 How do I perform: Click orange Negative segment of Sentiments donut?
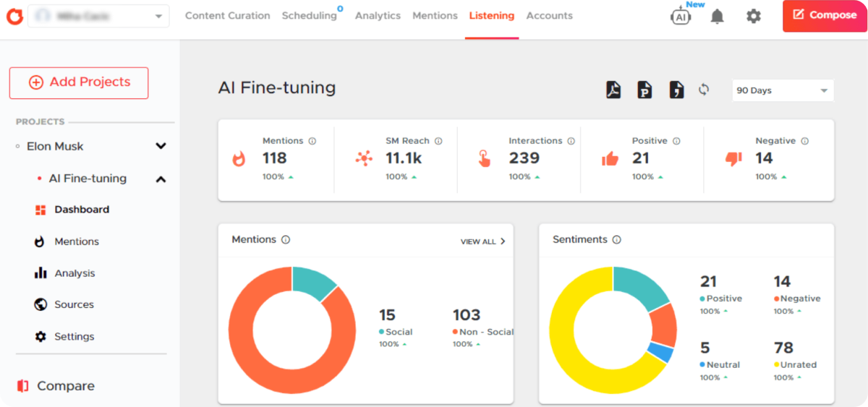pyautogui.click(x=663, y=325)
